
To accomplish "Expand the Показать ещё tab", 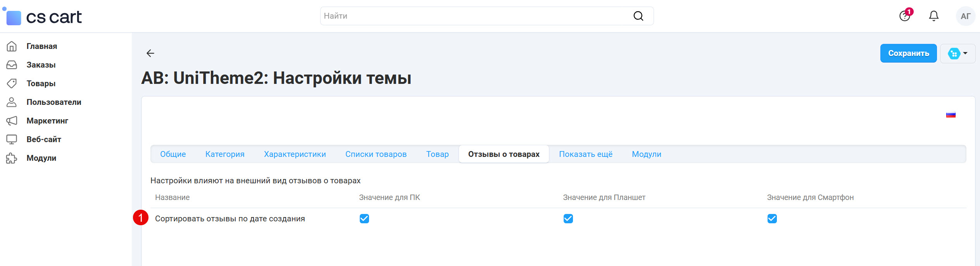I will 585,154.
